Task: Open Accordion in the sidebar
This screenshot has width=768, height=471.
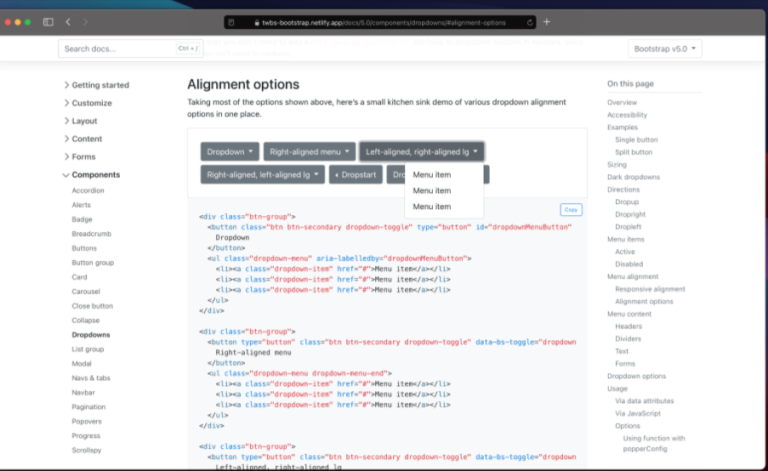Action: pyautogui.click(x=88, y=190)
